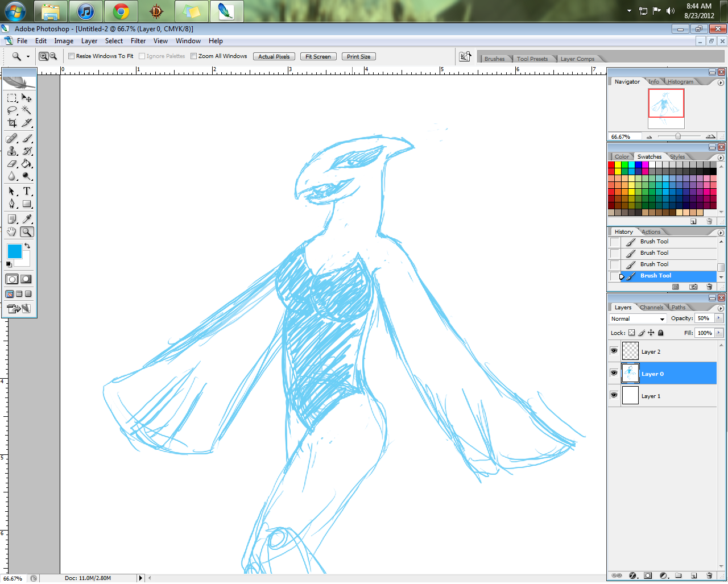The image size is (728, 584).
Task: Switch to the Channels tab
Action: pos(651,308)
